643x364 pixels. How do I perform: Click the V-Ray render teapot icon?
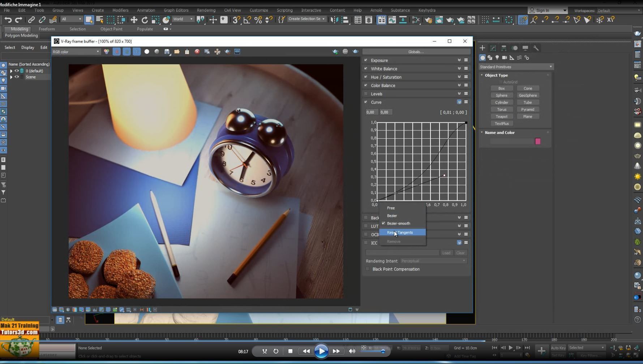(x=355, y=52)
